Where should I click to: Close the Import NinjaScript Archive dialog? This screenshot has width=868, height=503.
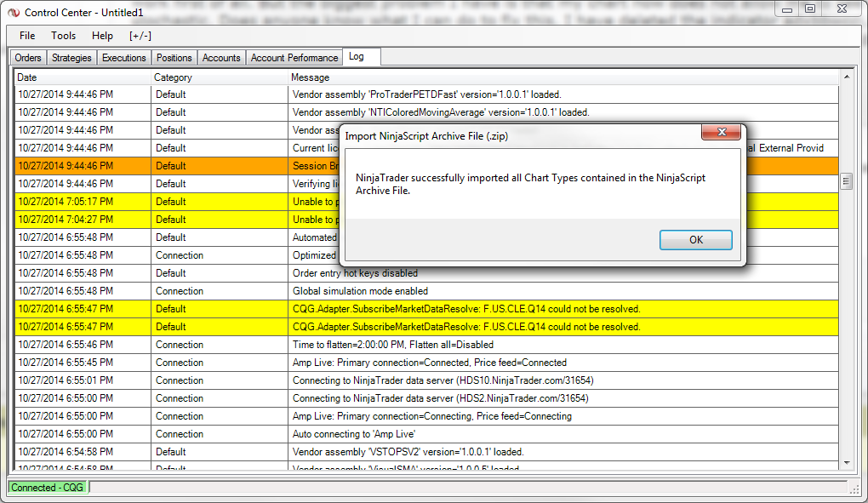[721, 132]
